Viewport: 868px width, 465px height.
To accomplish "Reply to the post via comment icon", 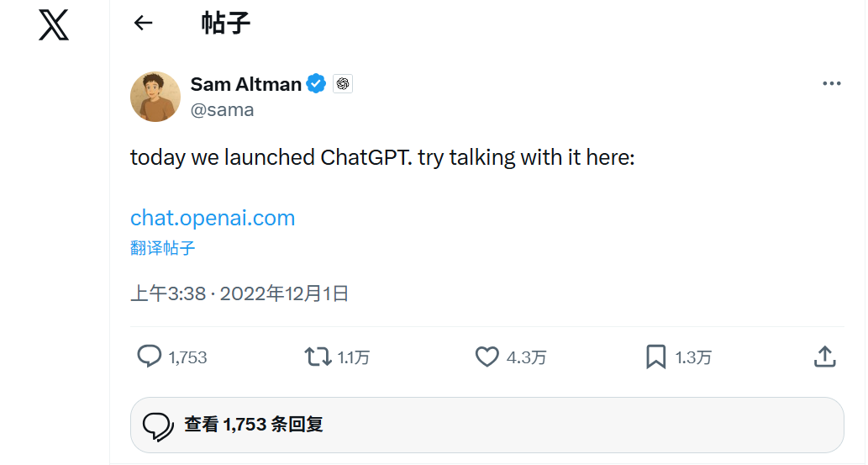I will (x=150, y=357).
